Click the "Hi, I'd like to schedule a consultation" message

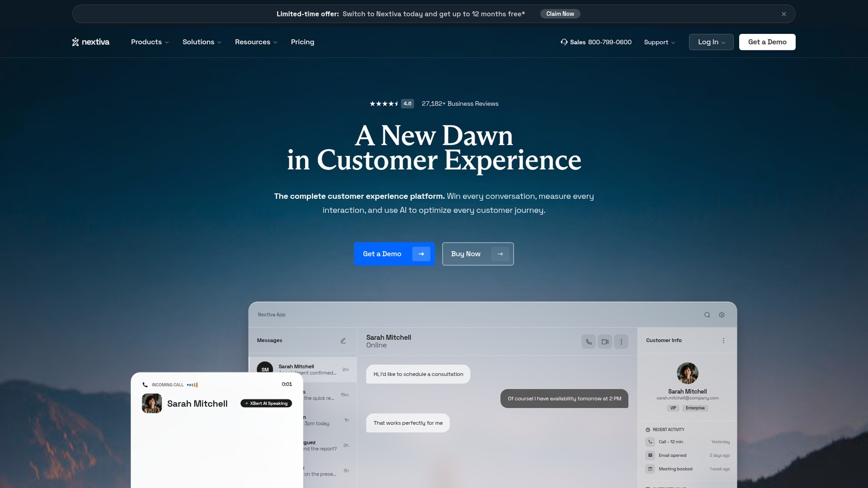(x=418, y=374)
